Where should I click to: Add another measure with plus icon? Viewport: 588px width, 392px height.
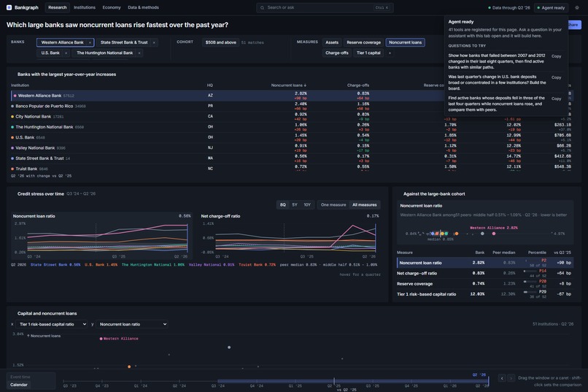tap(390, 53)
